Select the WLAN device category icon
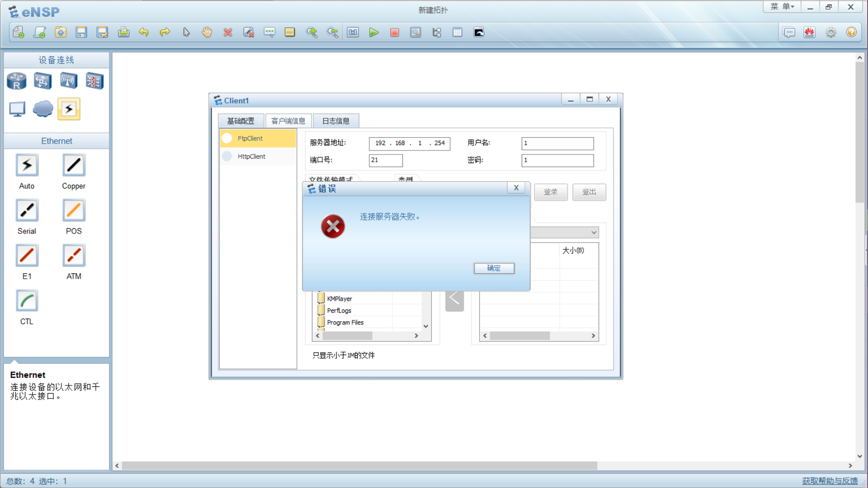868x488 pixels. coord(69,81)
